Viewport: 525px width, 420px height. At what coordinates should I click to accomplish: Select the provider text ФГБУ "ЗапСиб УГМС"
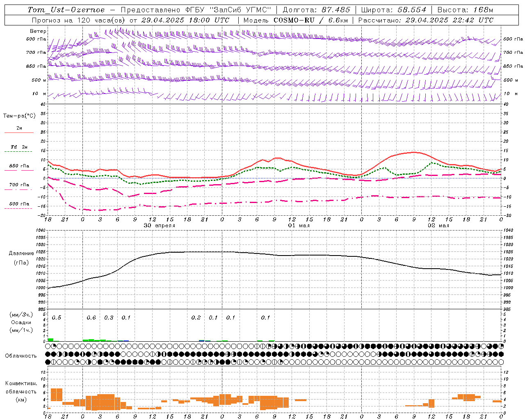tap(229, 10)
